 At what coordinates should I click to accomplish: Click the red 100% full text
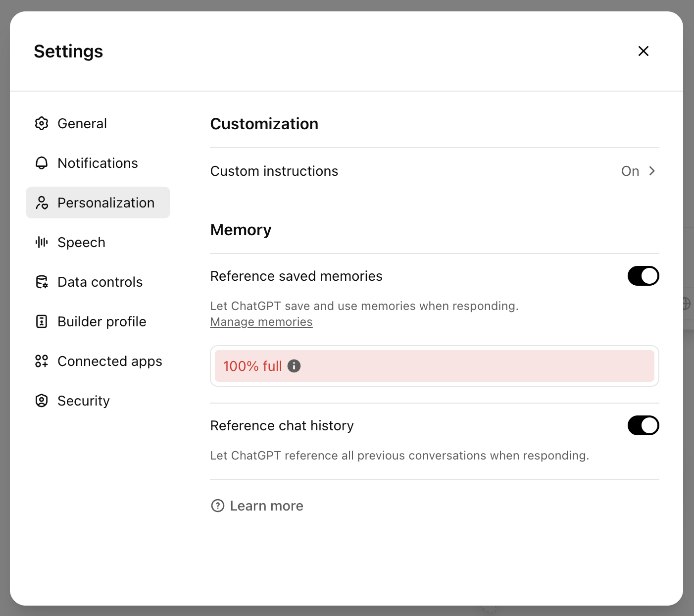(252, 366)
